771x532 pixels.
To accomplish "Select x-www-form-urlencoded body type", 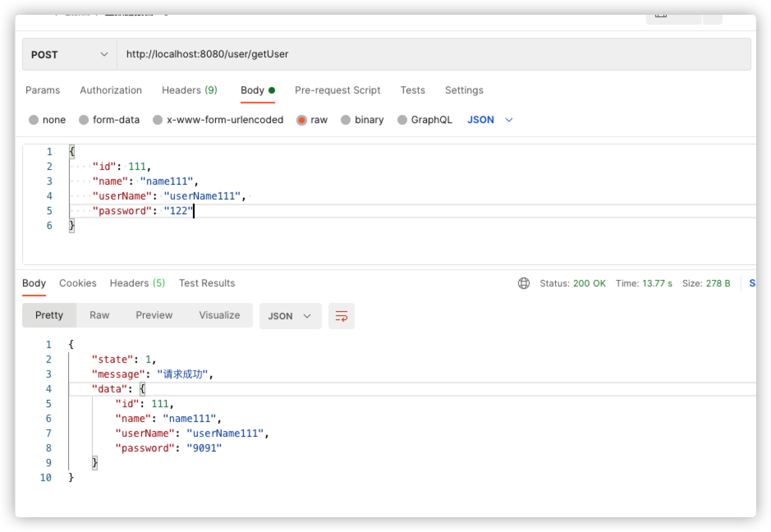I will [158, 120].
